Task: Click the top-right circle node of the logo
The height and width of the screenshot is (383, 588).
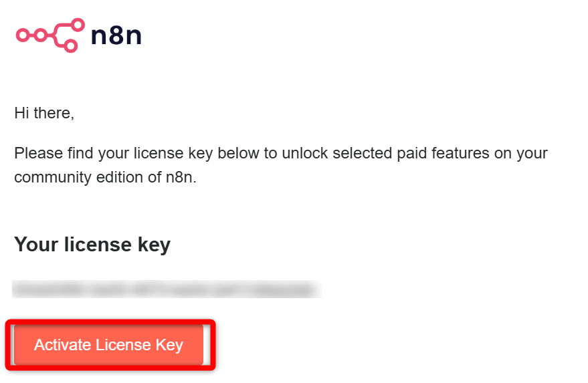Action: point(78,25)
